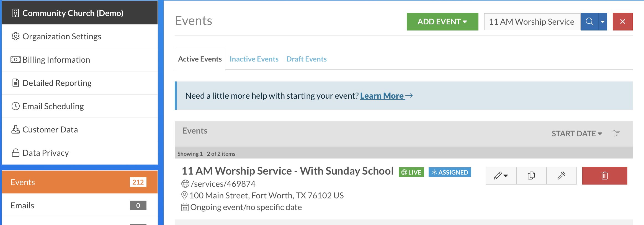Switch to the Draft Events tab

[x=306, y=59]
